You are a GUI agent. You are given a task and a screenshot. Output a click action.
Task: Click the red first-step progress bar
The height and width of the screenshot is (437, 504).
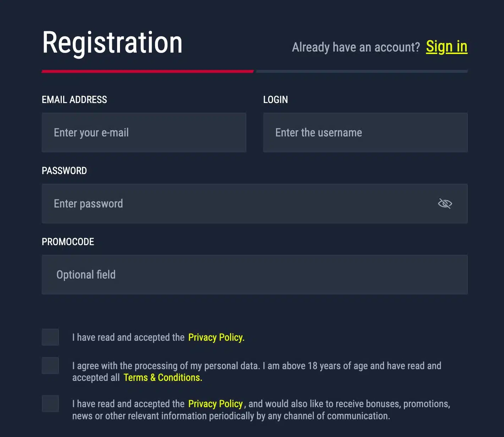click(148, 71)
